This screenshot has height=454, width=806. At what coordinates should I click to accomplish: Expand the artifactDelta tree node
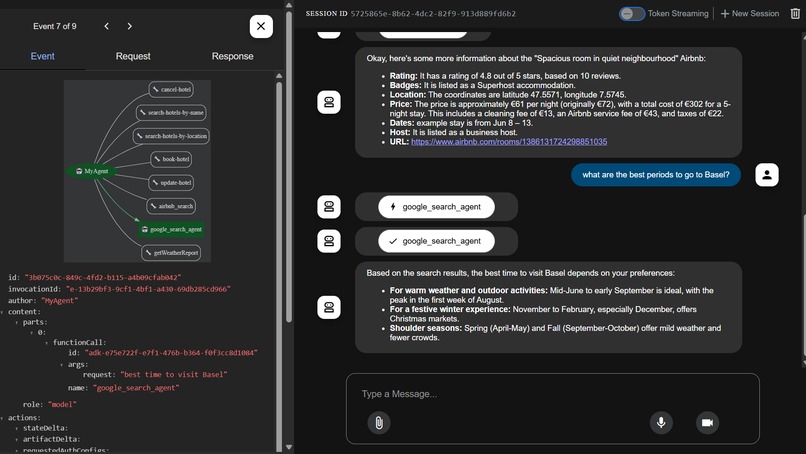(x=16, y=439)
